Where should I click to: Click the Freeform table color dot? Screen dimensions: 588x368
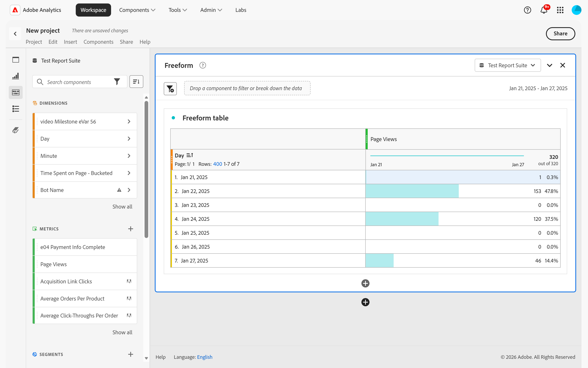tap(173, 118)
